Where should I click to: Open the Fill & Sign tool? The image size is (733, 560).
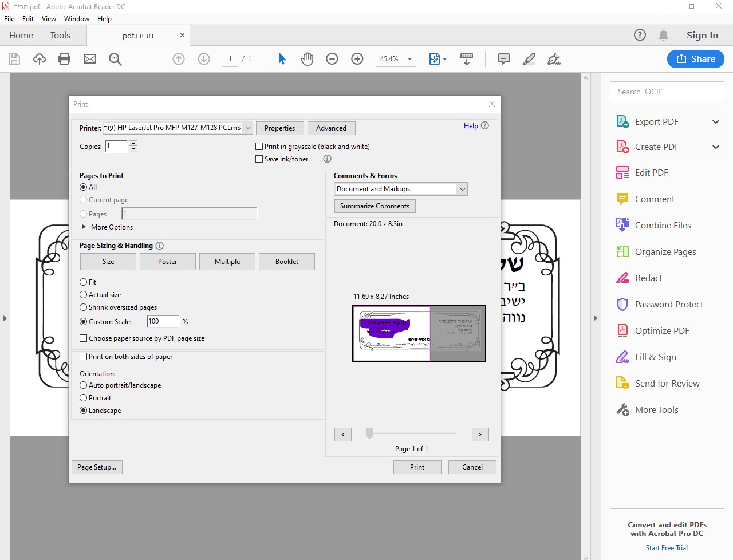pos(655,357)
